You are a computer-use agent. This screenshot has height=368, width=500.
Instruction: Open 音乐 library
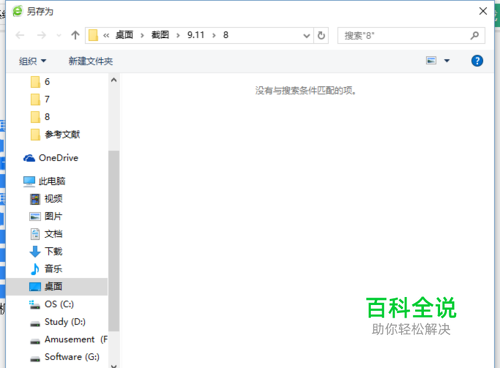pos(53,269)
